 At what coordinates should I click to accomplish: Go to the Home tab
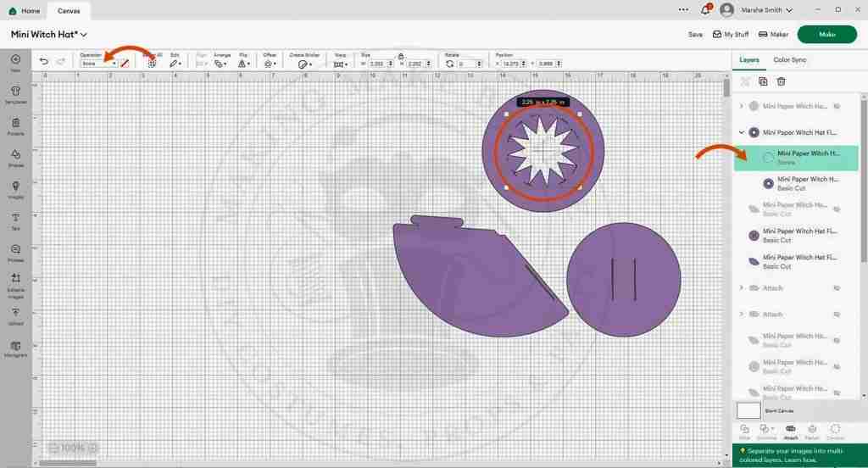pos(25,11)
